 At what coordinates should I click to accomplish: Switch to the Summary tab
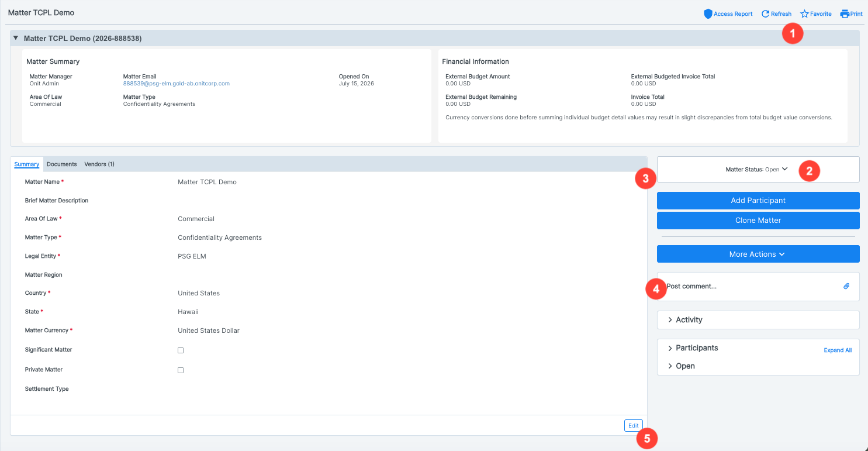click(27, 164)
